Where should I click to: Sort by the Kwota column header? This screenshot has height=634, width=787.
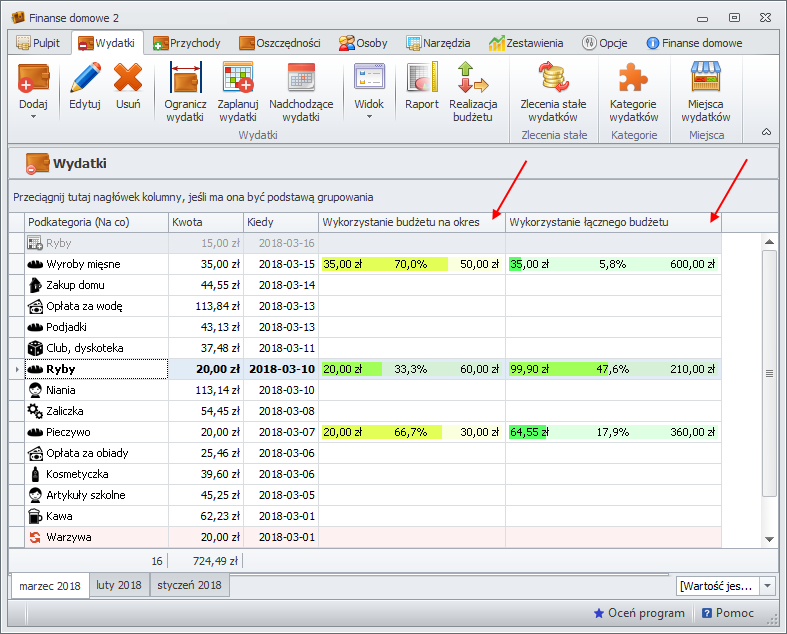click(204, 222)
